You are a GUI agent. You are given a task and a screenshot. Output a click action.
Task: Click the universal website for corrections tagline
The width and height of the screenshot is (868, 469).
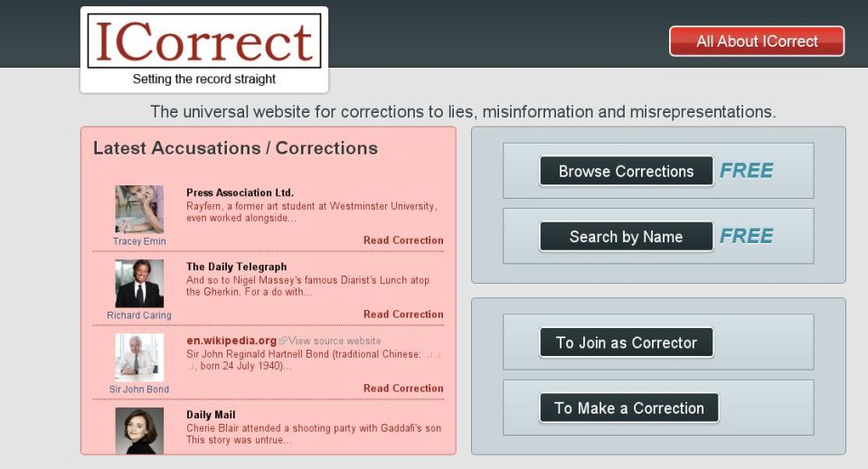tap(463, 112)
